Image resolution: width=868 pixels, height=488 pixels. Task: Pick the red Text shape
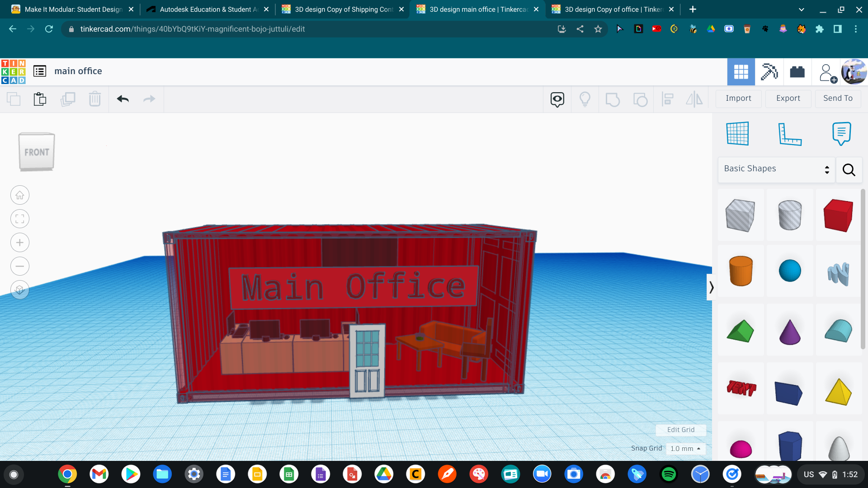(x=741, y=389)
